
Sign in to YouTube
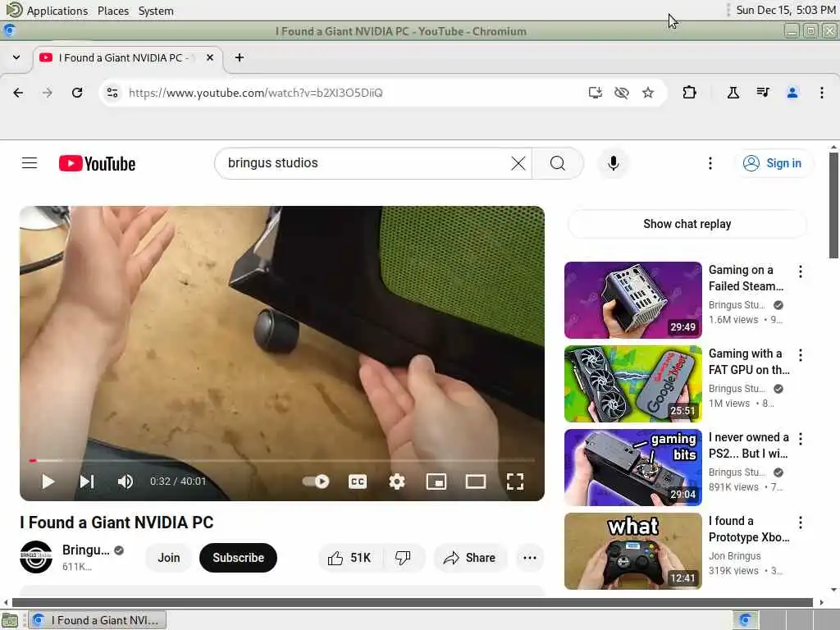(x=773, y=163)
